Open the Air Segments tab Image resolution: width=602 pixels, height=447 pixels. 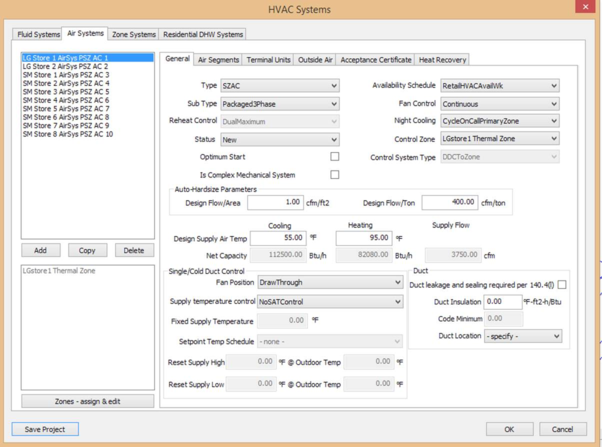coord(218,60)
